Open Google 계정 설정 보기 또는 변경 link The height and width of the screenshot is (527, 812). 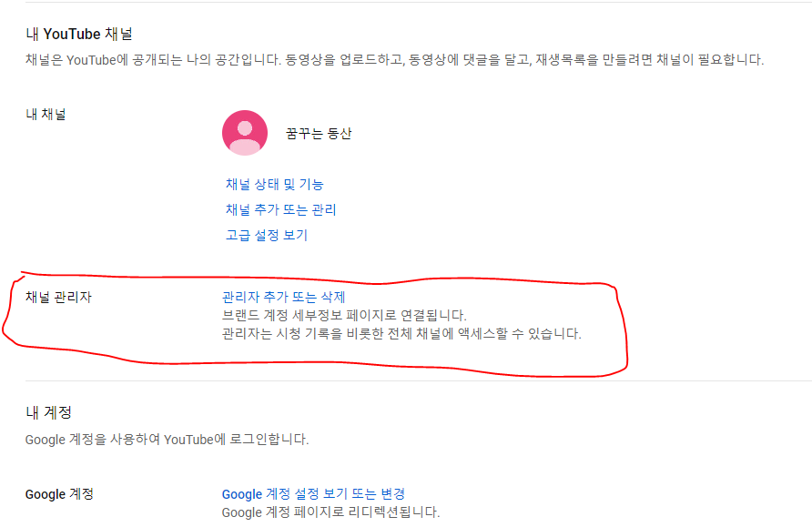[313, 494]
